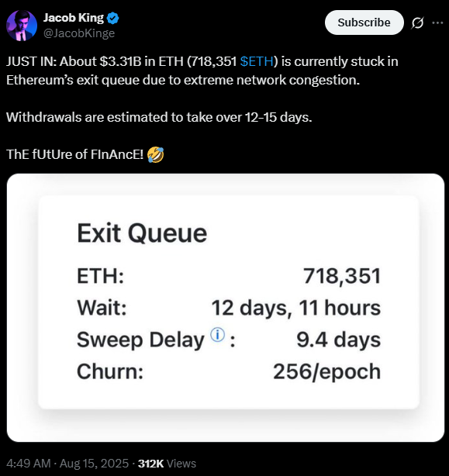Click the 9.4 days sweep delay value
The image size is (449, 476).
(339, 340)
